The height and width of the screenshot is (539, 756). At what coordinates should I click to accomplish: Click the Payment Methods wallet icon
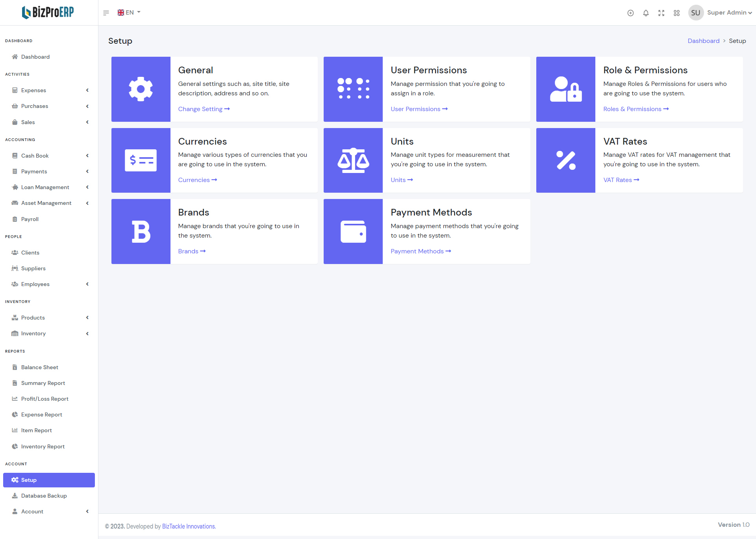pyautogui.click(x=353, y=232)
